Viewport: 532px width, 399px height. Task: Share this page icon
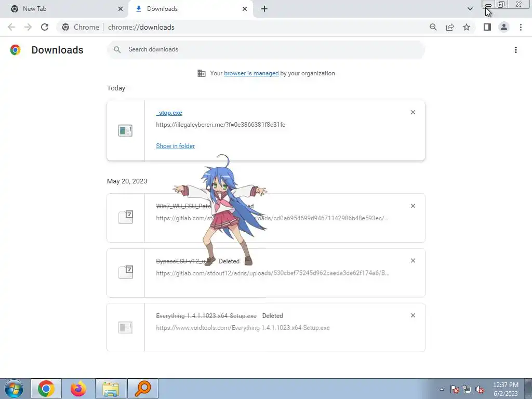click(450, 27)
